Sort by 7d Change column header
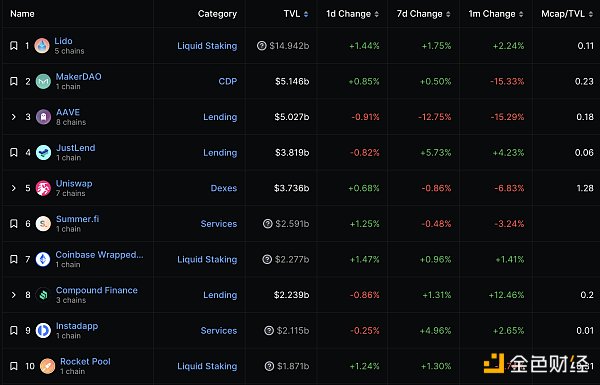This screenshot has height=385, width=600. coord(424,14)
